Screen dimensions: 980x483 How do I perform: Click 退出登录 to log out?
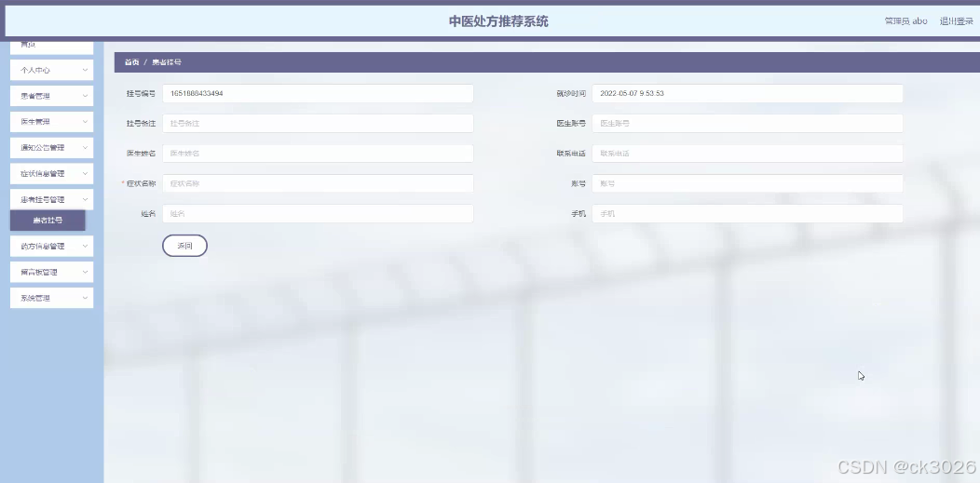click(x=957, y=21)
